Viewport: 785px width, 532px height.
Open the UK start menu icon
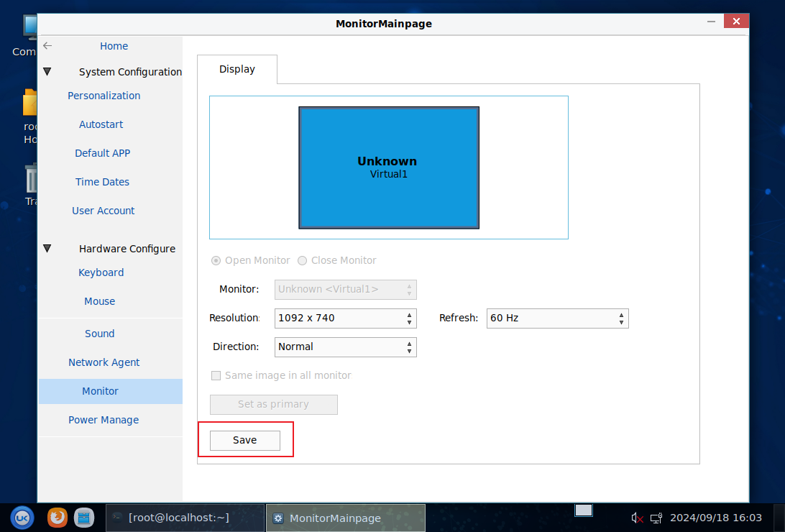point(22,517)
